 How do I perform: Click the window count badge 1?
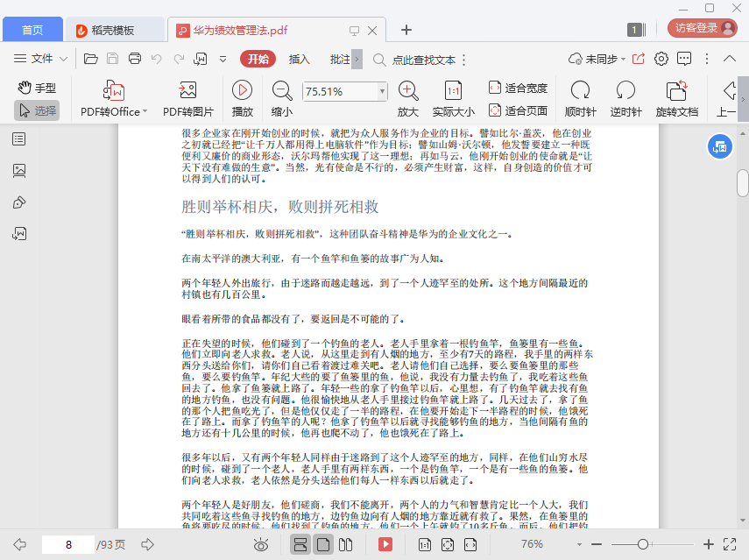[x=636, y=30]
